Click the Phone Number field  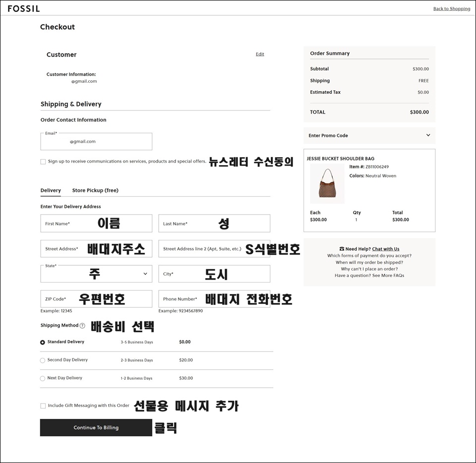click(x=214, y=299)
